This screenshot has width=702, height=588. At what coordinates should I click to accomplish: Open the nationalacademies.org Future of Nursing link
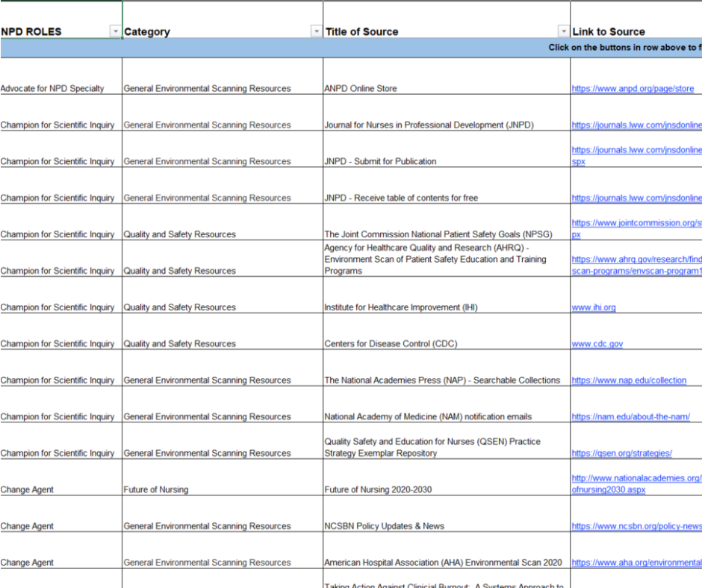pos(636,484)
